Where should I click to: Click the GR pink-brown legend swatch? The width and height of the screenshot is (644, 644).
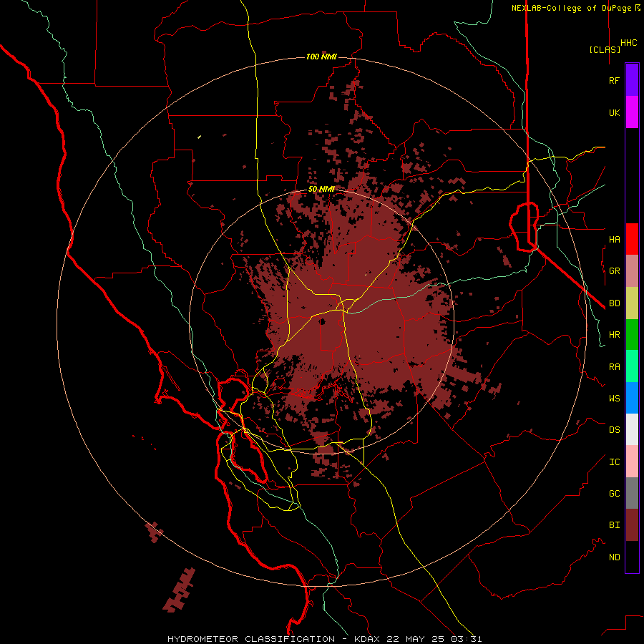tap(632, 271)
